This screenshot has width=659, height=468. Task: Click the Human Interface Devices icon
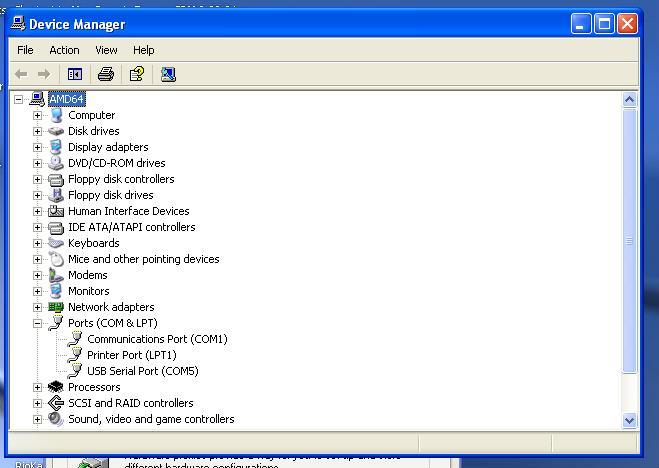(x=56, y=211)
